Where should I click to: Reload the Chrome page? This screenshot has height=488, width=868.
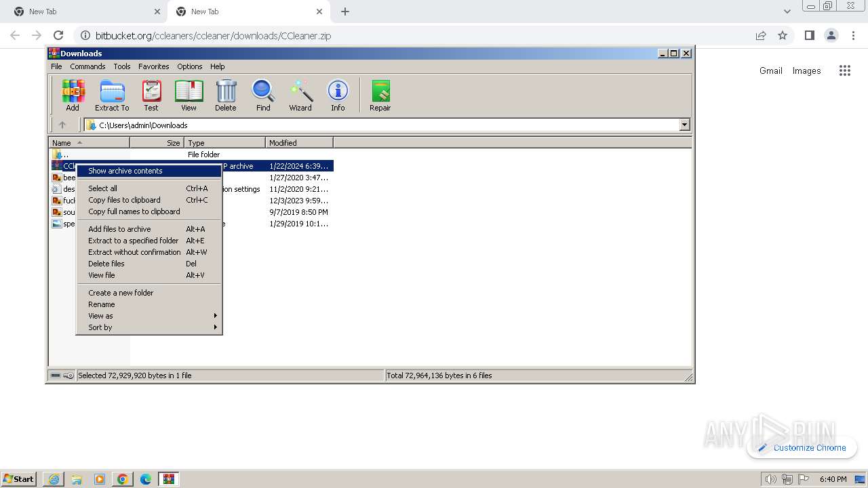[58, 35]
